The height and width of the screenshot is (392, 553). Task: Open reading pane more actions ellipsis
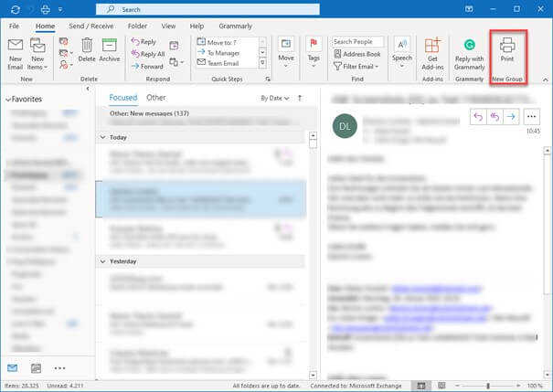(531, 117)
